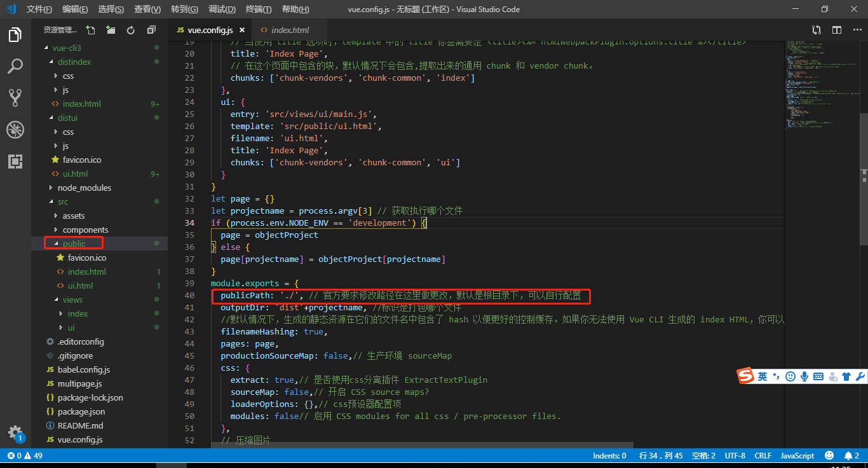Click the line and column indicator 行 34

pyautogui.click(x=661, y=456)
